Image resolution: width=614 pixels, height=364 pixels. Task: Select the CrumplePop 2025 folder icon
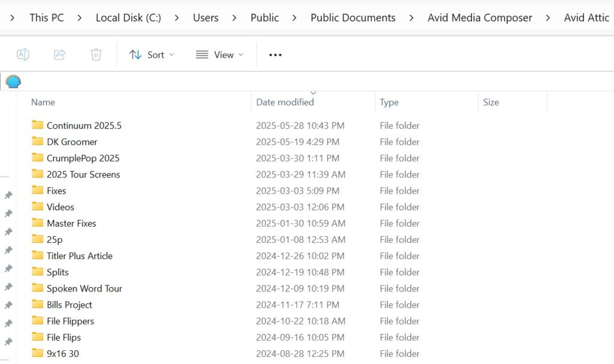[38, 157]
